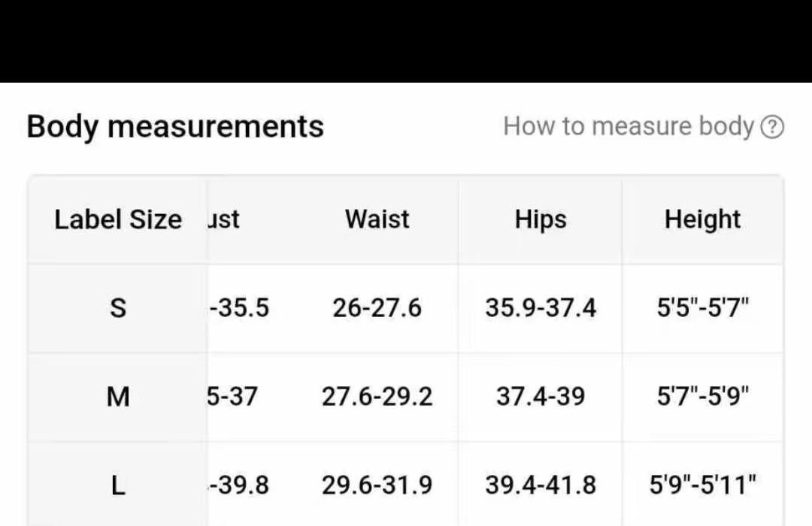Select the M size row label
The width and height of the screenshot is (812, 526).
[x=118, y=397]
